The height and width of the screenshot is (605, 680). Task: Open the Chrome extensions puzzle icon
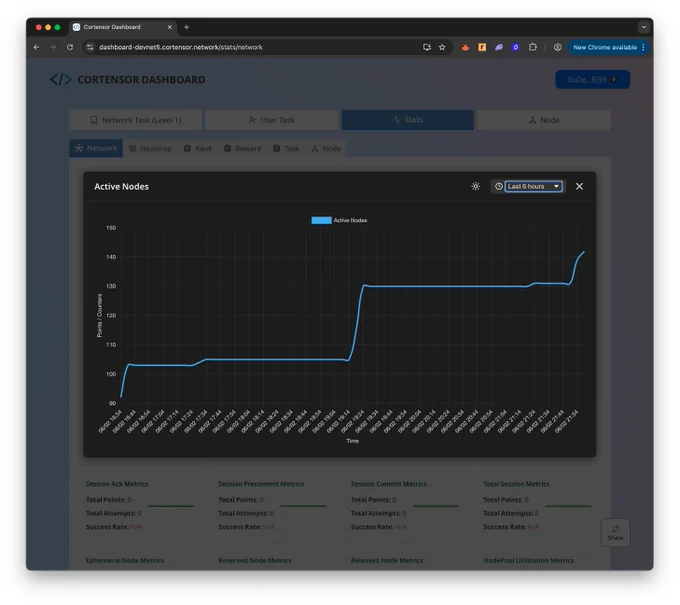point(533,47)
